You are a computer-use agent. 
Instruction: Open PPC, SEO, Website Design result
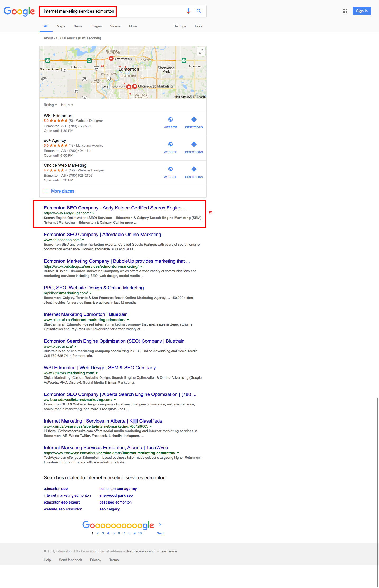click(x=94, y=288)
